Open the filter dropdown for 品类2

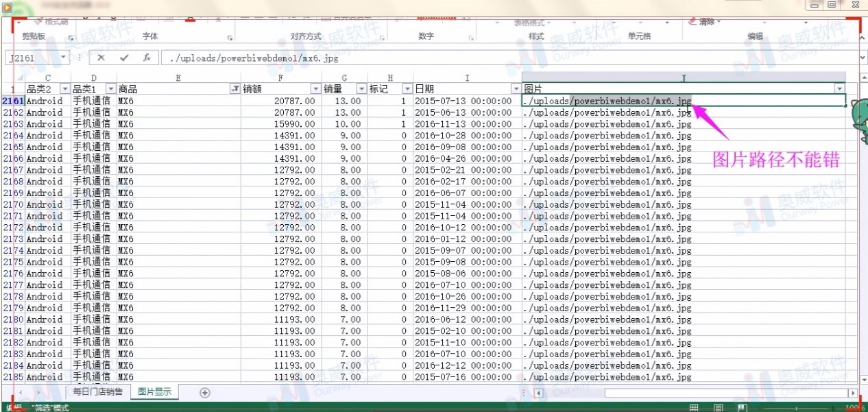coord(66,88)
